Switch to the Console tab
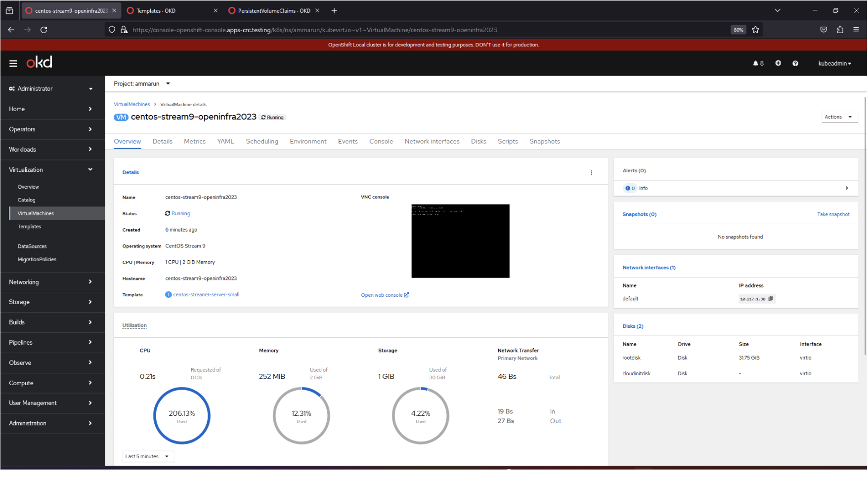 tap(381, 142)
